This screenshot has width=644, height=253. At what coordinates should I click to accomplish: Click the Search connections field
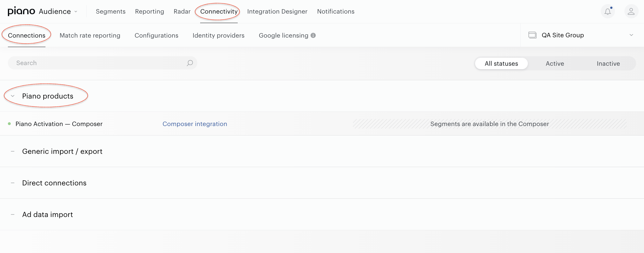103,63
